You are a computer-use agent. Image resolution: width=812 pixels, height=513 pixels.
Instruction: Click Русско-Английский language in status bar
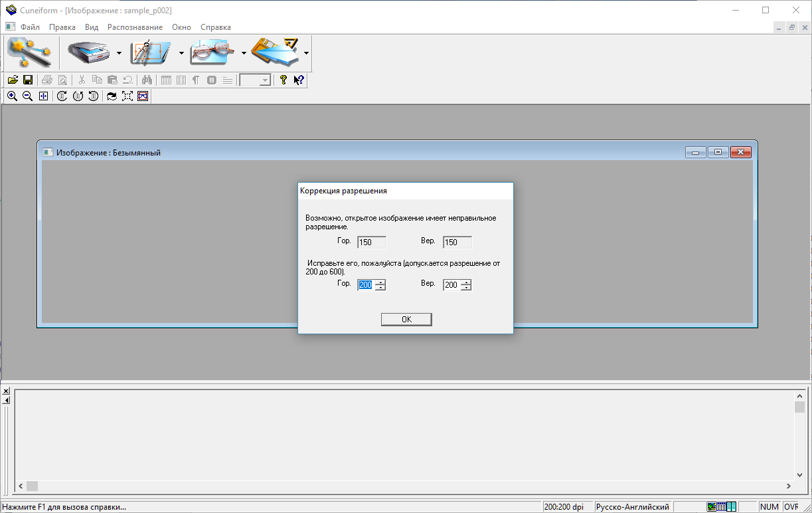tap(633, 507)
